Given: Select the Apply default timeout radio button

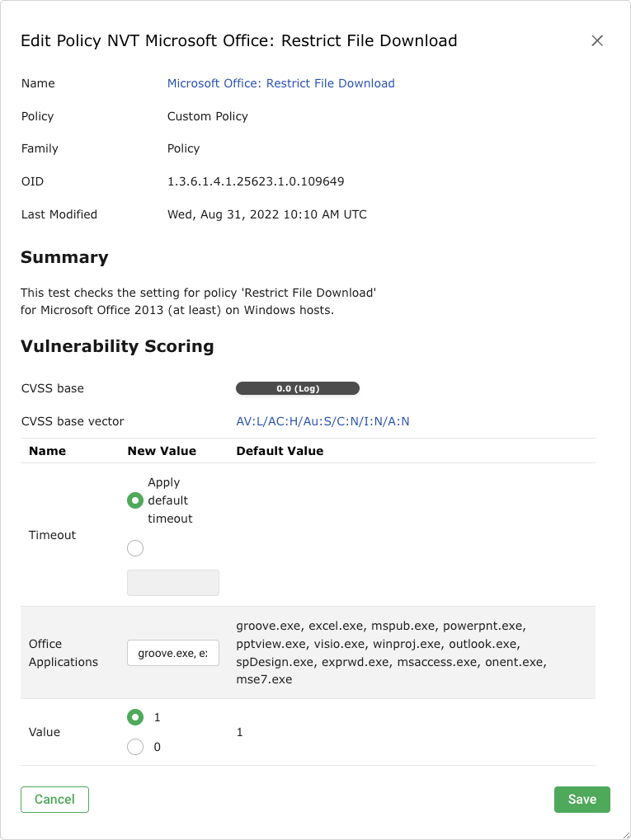Looking at the screenshot, I should pyautogui.click(x=135, y=500).
